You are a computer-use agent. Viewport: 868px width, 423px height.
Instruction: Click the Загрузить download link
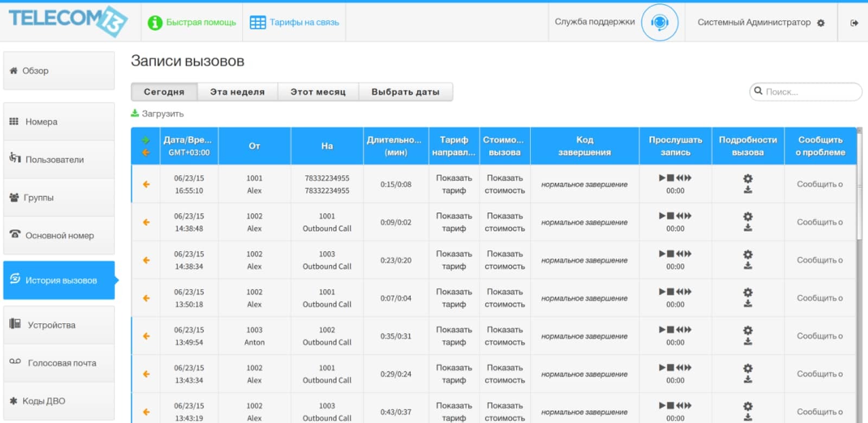click(x=157, y=113)
